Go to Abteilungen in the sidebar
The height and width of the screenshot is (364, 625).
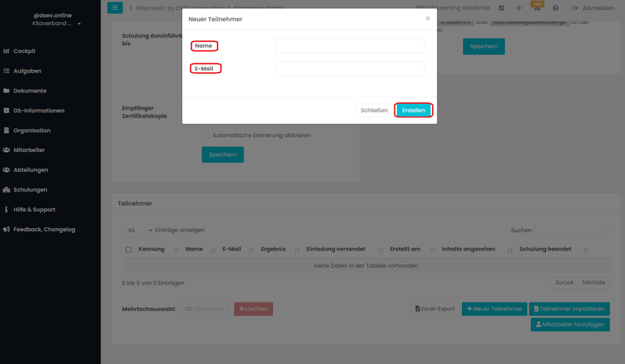[31, 170]
